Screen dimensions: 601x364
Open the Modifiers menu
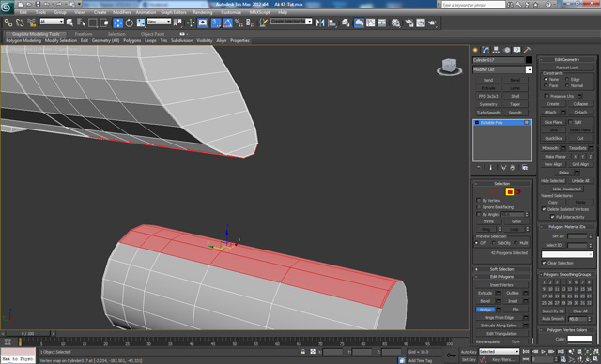click(122, 12)
